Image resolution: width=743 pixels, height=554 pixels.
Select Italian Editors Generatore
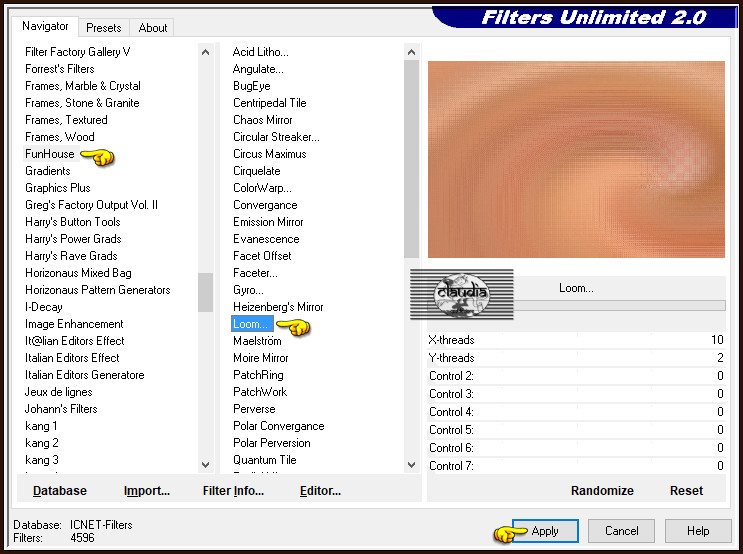click(84, 375)
